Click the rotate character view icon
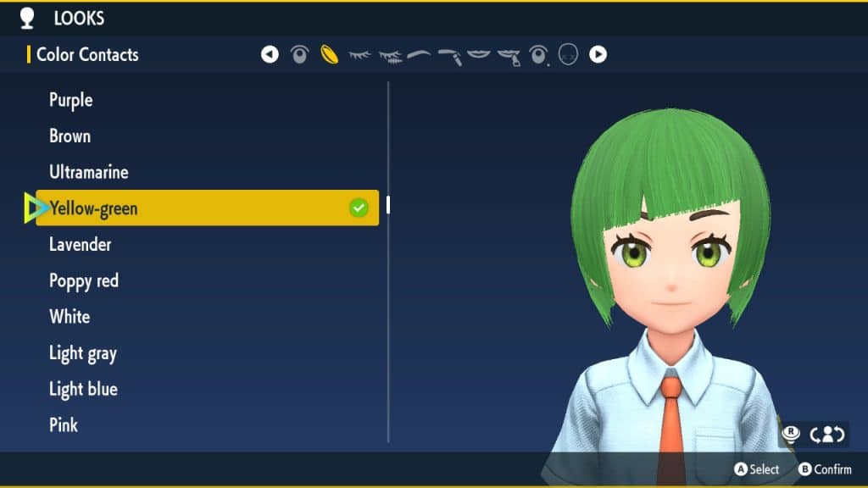 [827, 435]
